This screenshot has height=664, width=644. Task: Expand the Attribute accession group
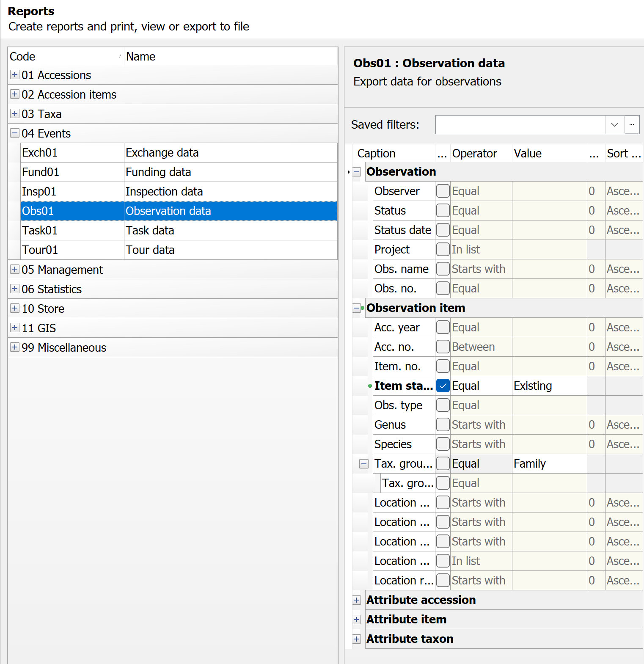(x=357, y=601)
